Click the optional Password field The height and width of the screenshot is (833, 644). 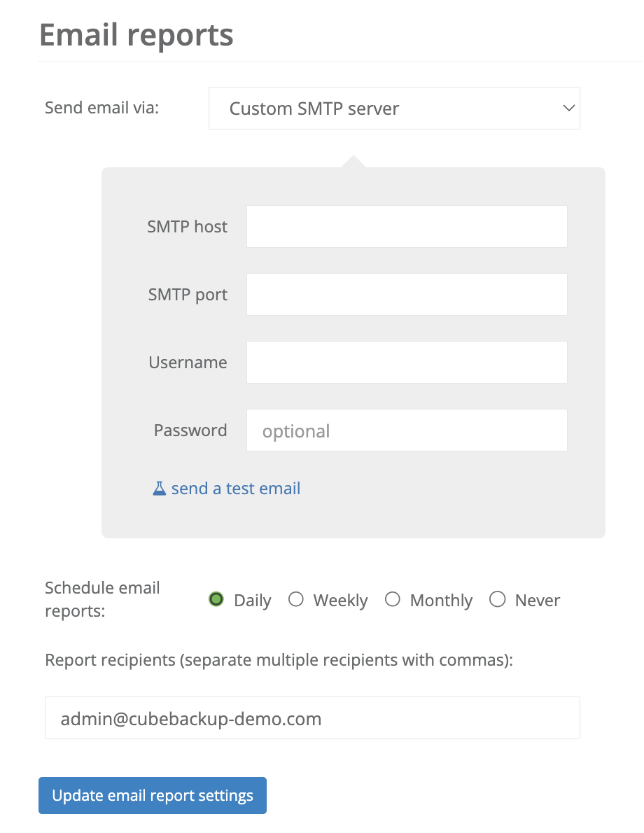406,430
